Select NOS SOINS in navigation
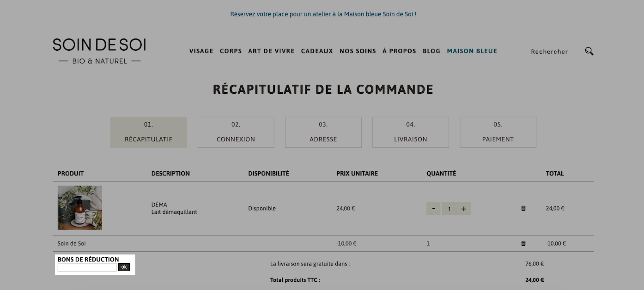The width and height of the screenshot is (644, 290). 358,51
